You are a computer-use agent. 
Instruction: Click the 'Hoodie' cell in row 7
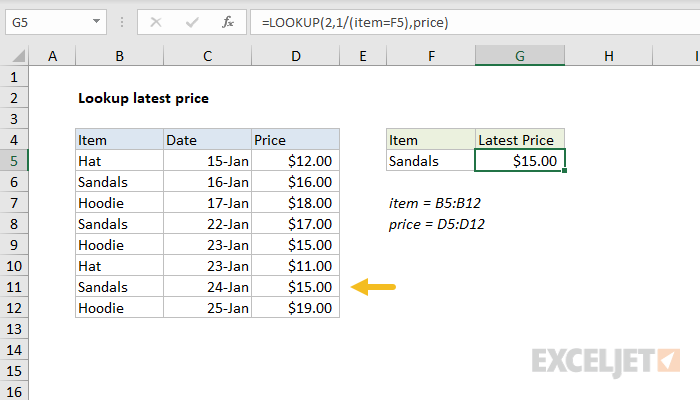point(119,203)
